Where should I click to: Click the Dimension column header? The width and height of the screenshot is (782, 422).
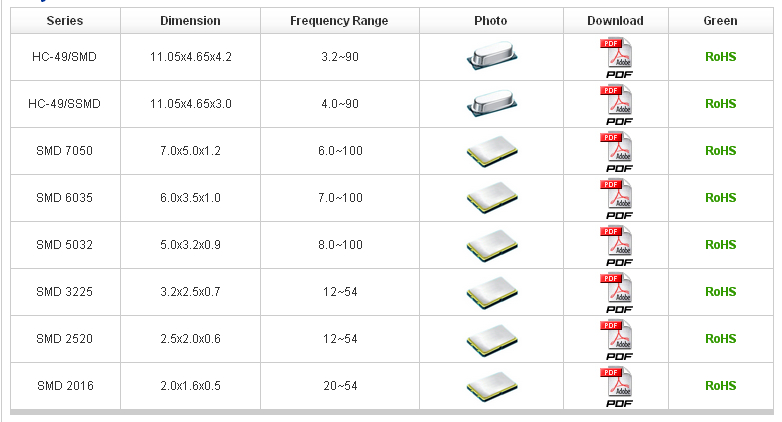coord(190,20)
